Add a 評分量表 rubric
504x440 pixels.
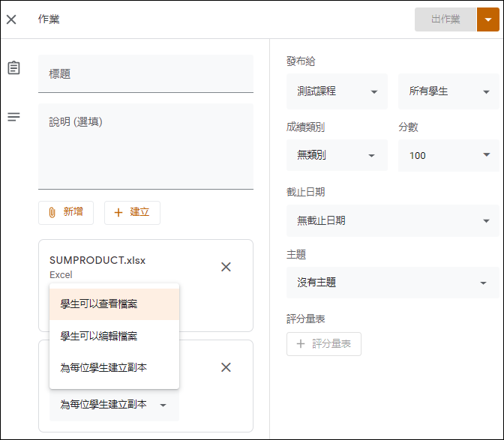(x=324, y=344)
